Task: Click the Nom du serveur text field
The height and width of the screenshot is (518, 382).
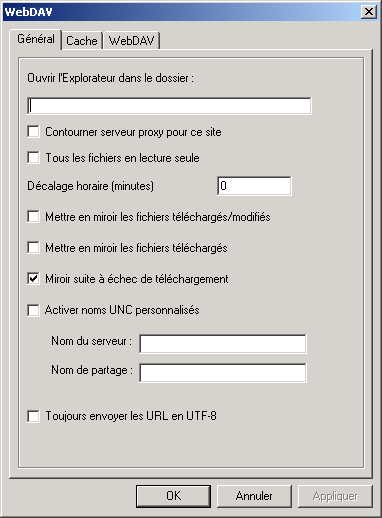Action: tap(223, 344)
